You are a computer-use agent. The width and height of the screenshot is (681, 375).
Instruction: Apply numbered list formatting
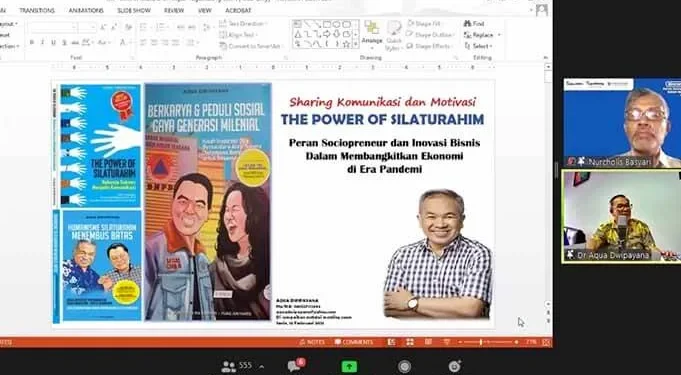162,27
